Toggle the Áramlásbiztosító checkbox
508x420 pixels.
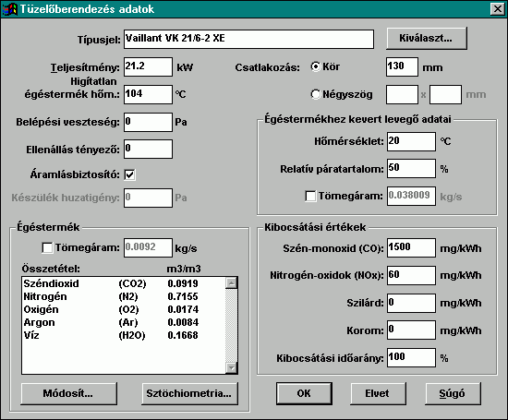click(x=130, y=174)
